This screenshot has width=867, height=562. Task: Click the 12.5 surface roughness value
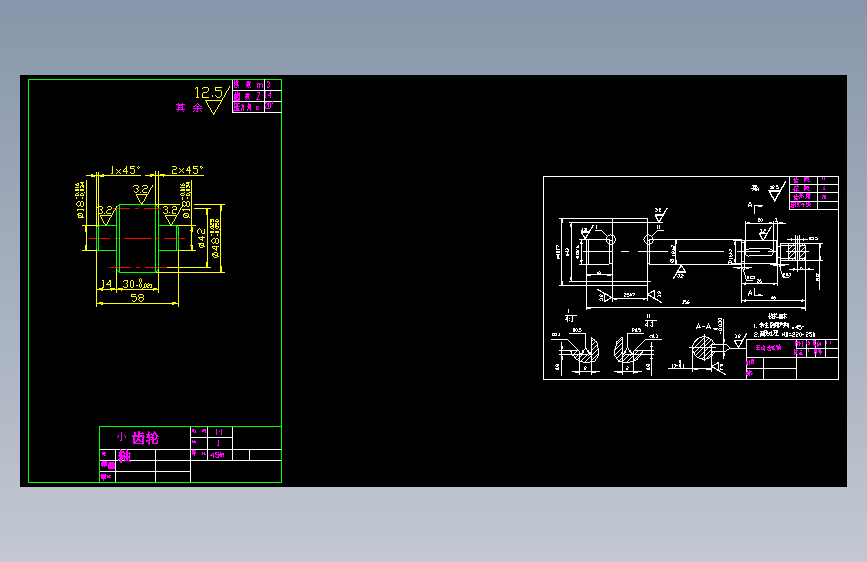tap(208, 92)
